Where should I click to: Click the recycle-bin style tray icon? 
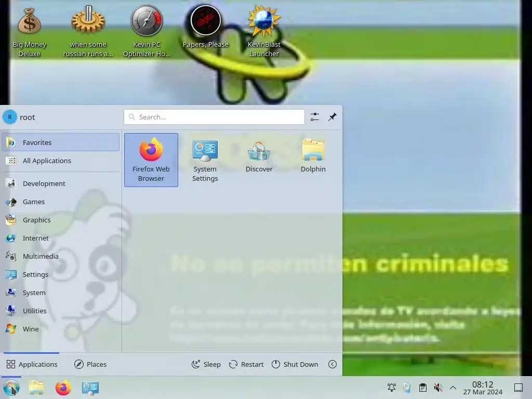(x=407, y=388)
